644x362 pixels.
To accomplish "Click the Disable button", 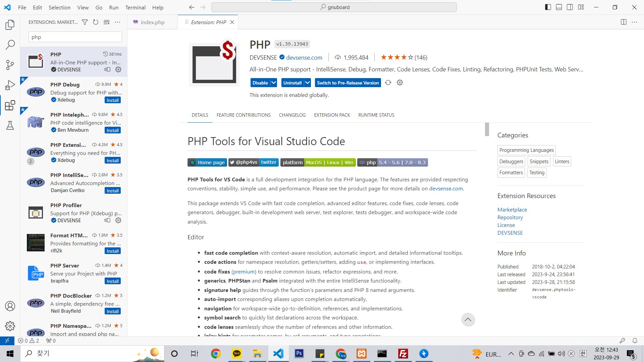I will (260, 83).
